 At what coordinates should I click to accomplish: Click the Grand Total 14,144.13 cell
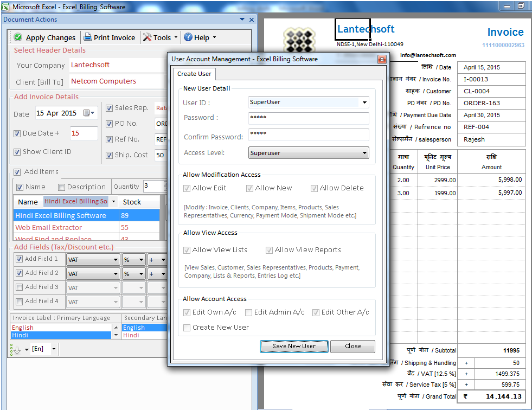coord(491,396)
